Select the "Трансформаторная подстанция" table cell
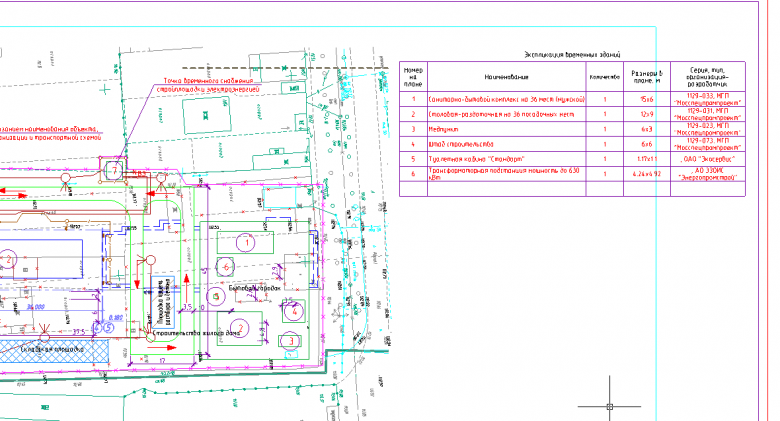The image size is (780, 421). click(x=504, y=173)
